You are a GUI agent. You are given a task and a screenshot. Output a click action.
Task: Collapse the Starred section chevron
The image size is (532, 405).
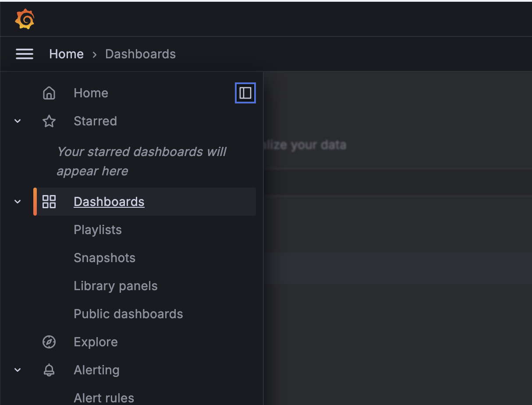18,121
